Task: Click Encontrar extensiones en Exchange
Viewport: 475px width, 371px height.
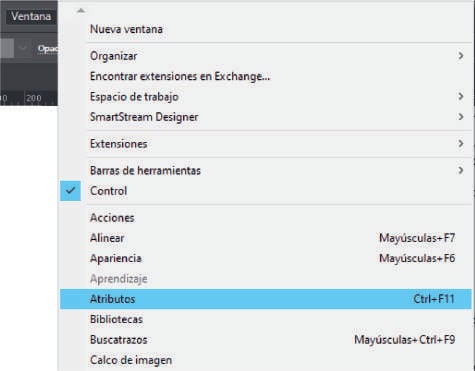Action: point(180,76)
